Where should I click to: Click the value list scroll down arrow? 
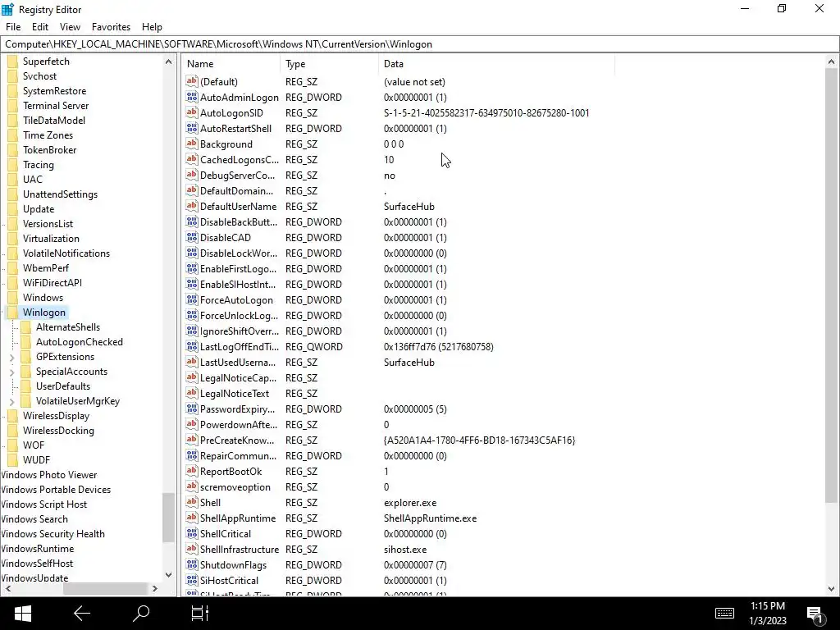point(831,589)
